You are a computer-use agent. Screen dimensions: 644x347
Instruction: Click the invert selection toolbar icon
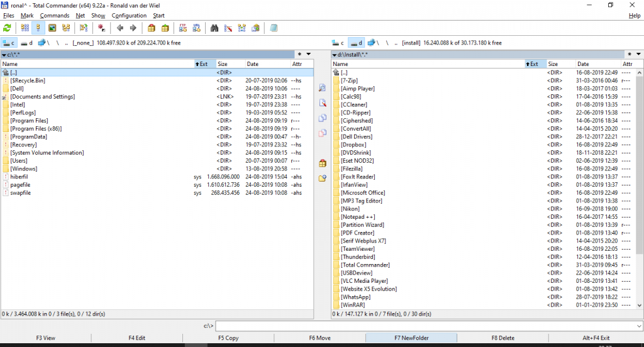pyautogui.click(x=84, y=28)
